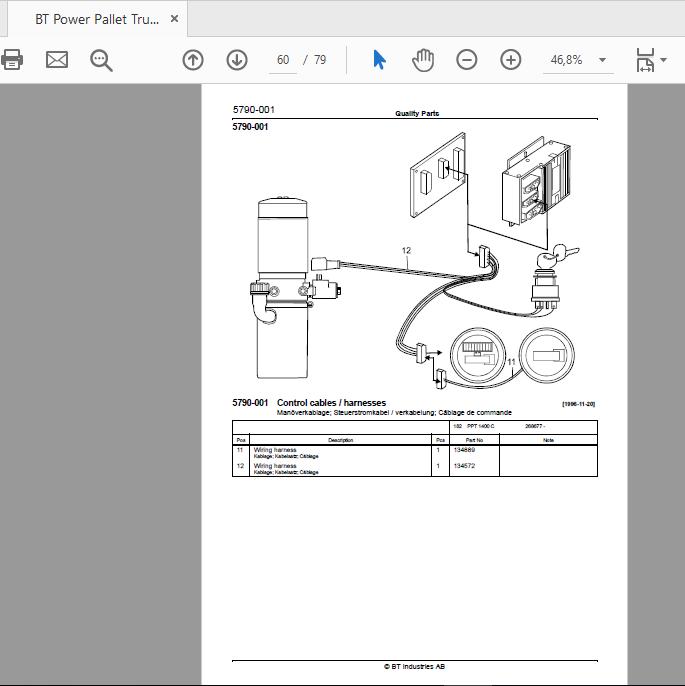Go to previous page arrow
The height and width of the screenshot is (686, 685).
click(193, 60)
